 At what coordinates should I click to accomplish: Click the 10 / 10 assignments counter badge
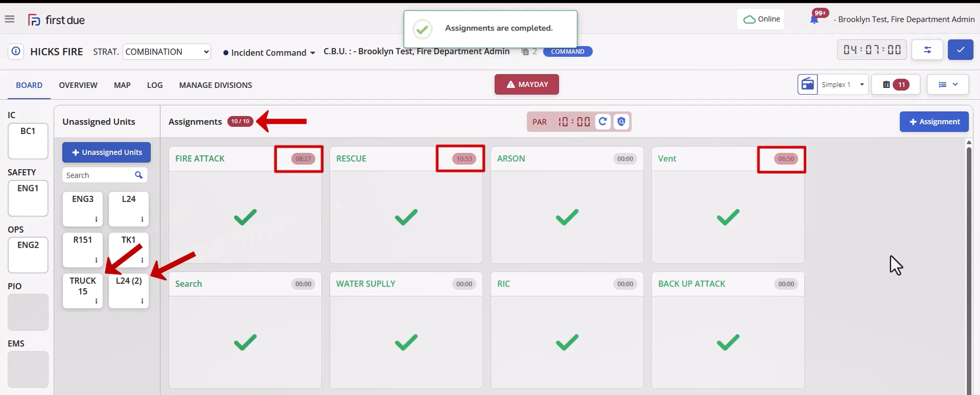pyautogui.click(x=240, y=121)
